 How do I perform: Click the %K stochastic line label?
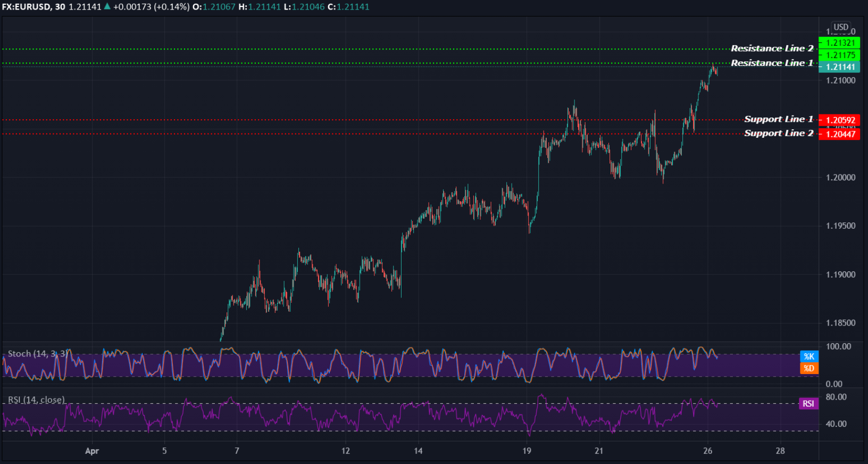809,357
